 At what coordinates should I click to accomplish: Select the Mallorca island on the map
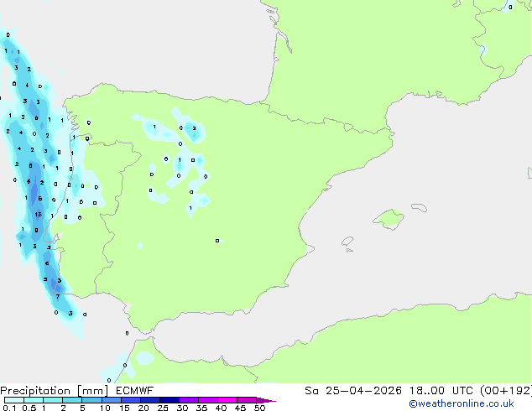387,220
